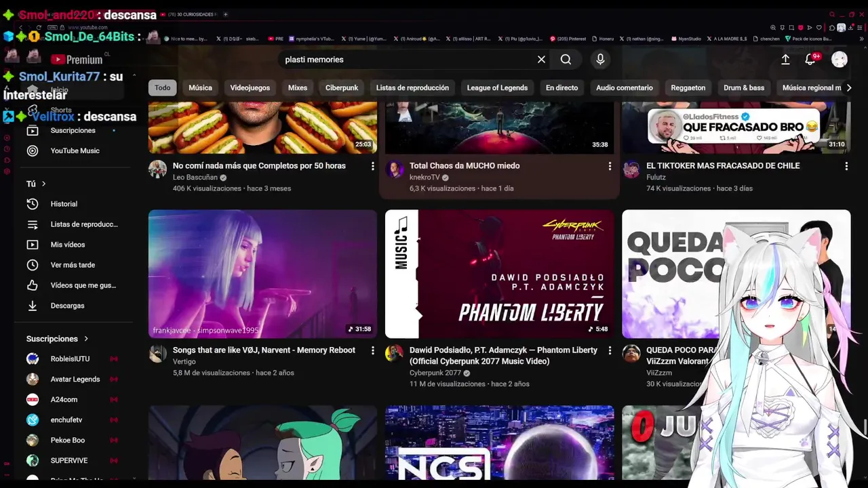Click knekroTV channel avatar
The image size is (868, 488).
tap(395, 169)
